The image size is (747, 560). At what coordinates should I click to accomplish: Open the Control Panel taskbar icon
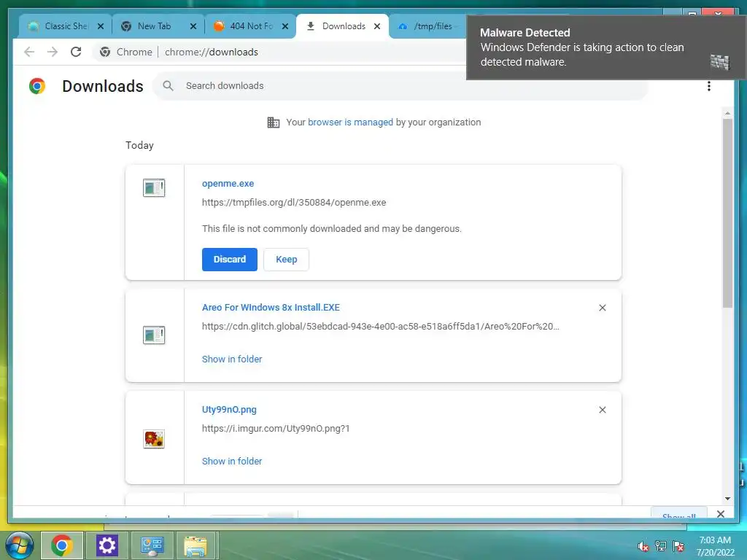point(152,545)
